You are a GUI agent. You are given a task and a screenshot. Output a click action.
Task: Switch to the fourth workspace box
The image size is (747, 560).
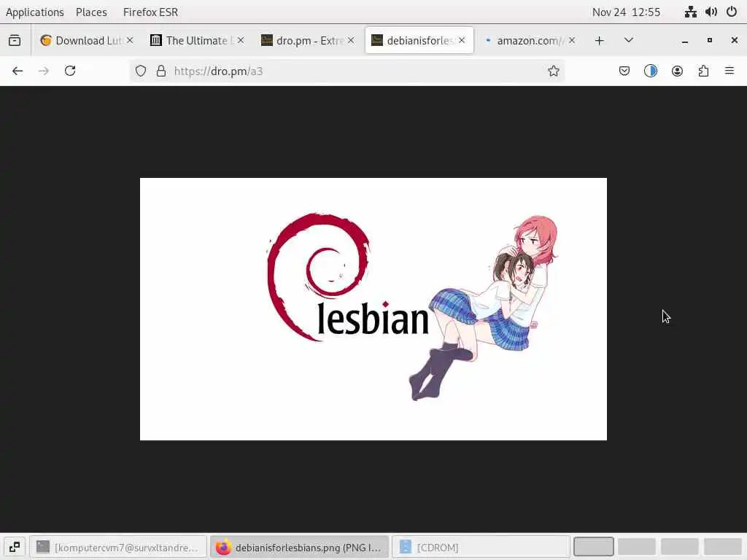pyautogui.click(x=723, y=547)
